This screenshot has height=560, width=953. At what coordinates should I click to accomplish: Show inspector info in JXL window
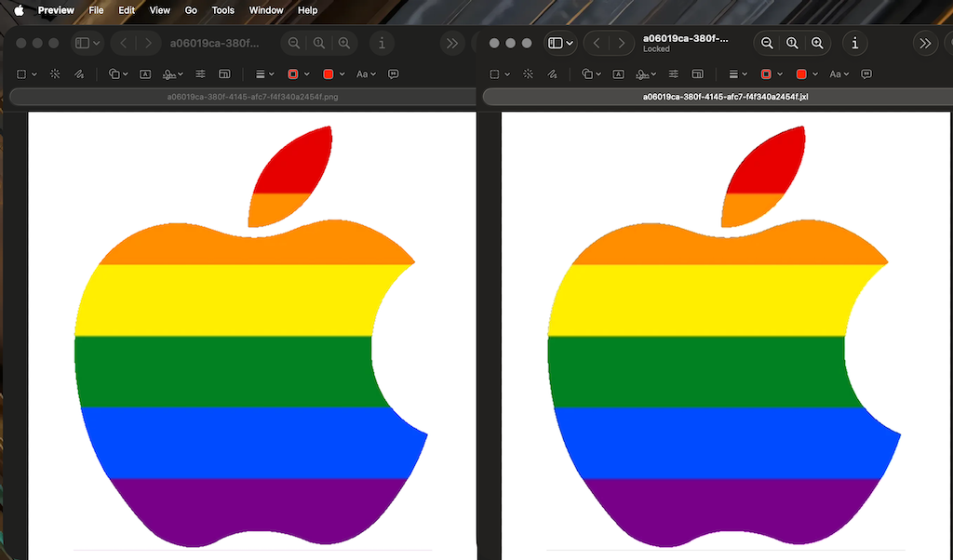[855, 43]
